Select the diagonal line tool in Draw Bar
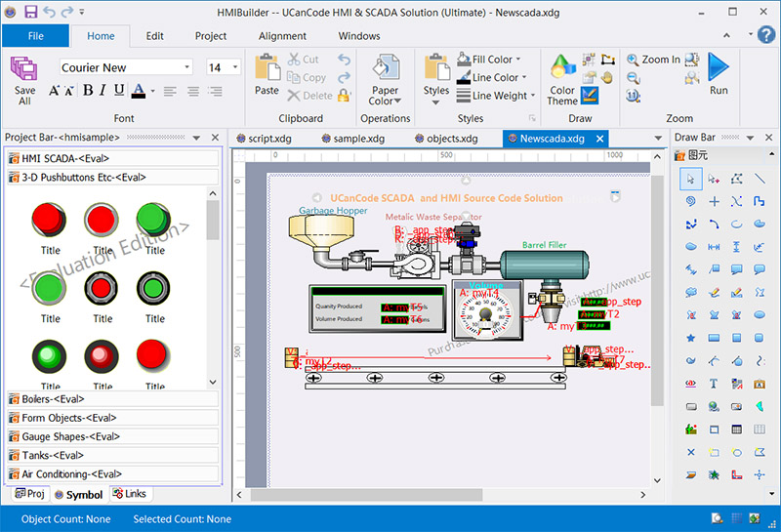 tap(760, 179)
